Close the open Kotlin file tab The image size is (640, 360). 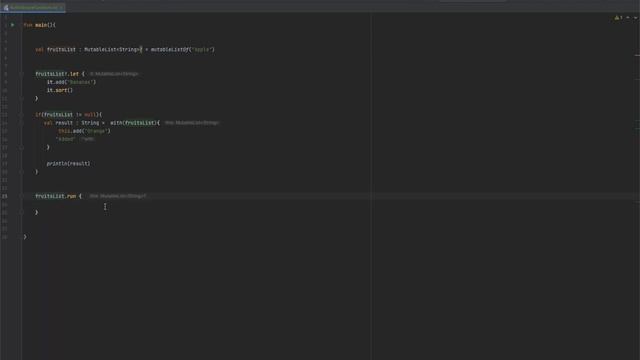[61, 7]
